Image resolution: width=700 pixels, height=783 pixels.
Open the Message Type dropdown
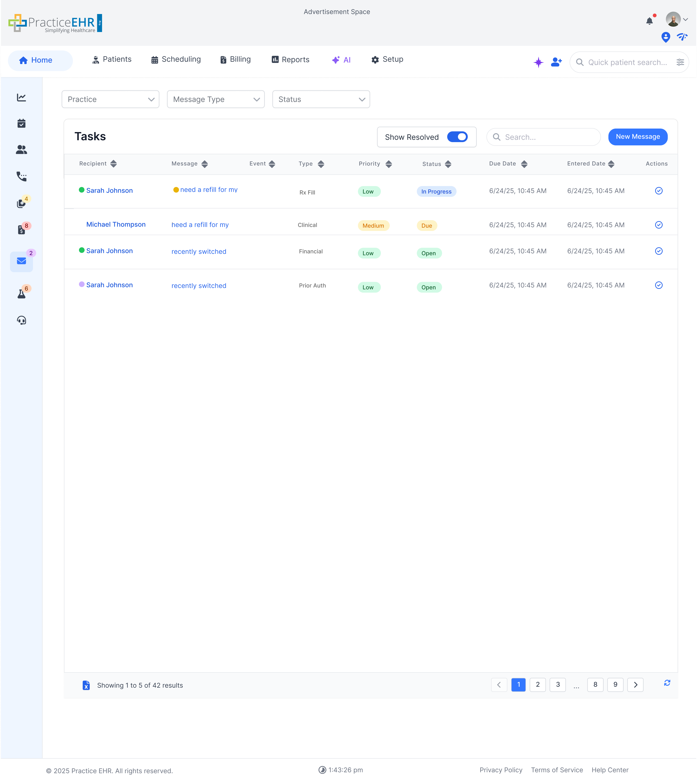tap(215, 99)
